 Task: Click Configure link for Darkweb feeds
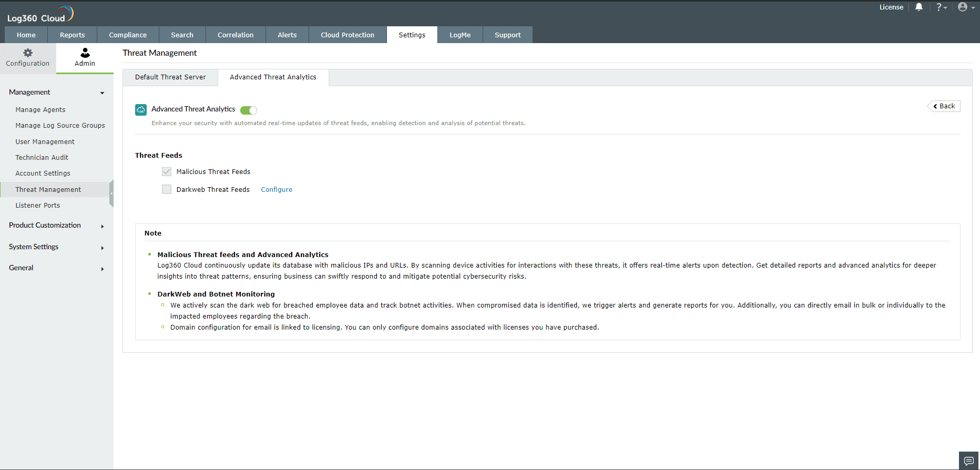(277, 190)
